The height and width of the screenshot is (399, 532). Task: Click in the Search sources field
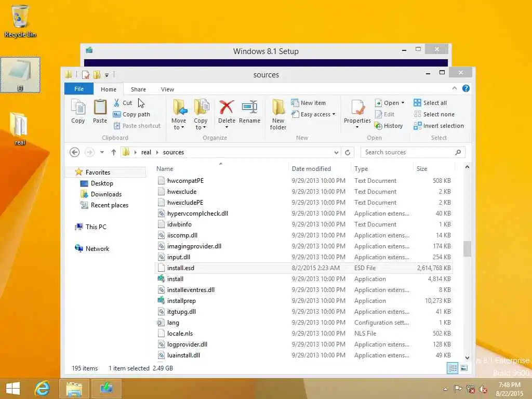[407, 152]
